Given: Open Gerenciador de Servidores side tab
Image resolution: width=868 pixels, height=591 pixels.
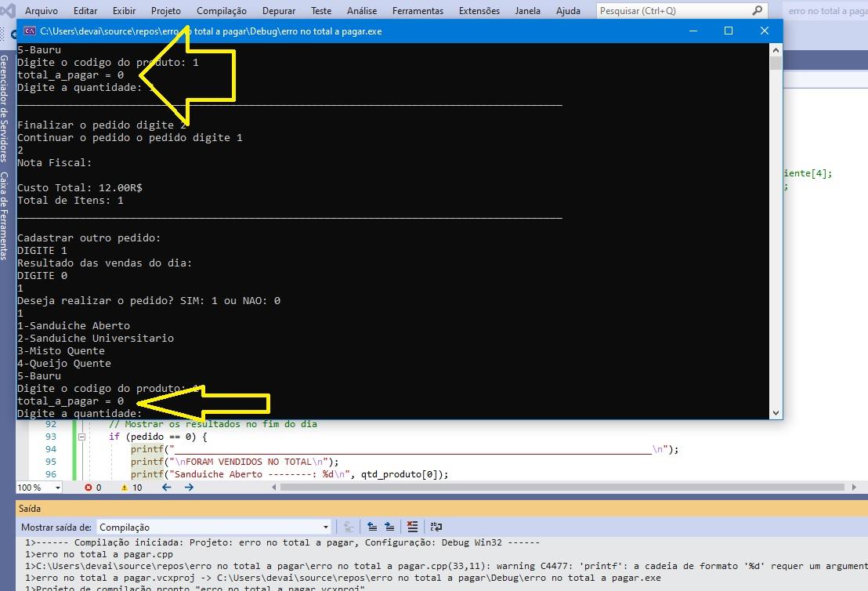Looking at the screenshot, I should pos(5,108).
